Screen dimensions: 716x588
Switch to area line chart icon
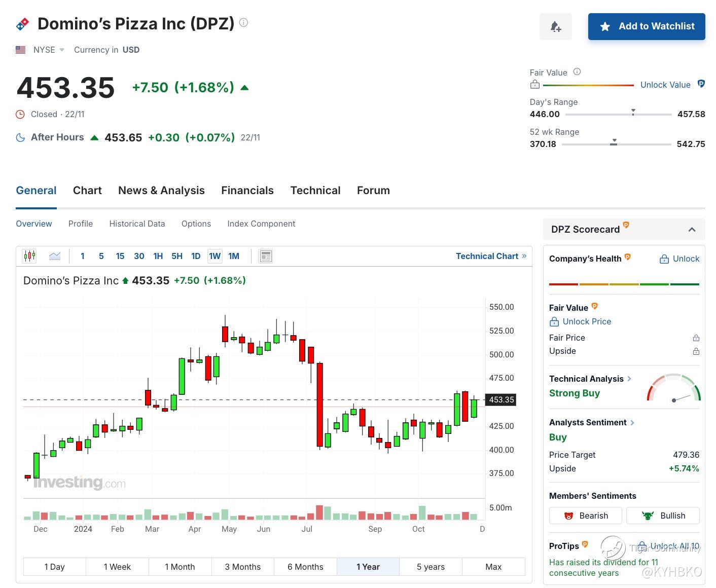point(55,256)
